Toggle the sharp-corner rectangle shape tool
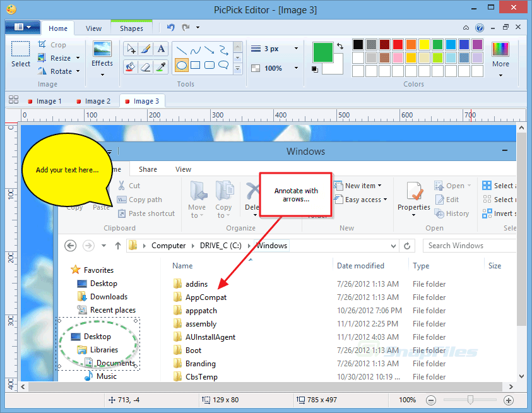Screen dimensions: 532x413 (x=196, y=65)
